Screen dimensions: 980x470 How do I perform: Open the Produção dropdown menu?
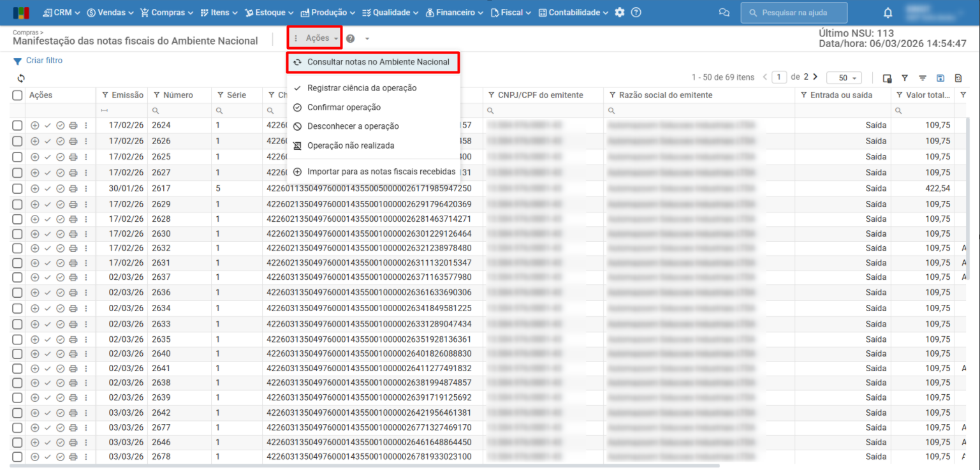(x=328, y=13)
